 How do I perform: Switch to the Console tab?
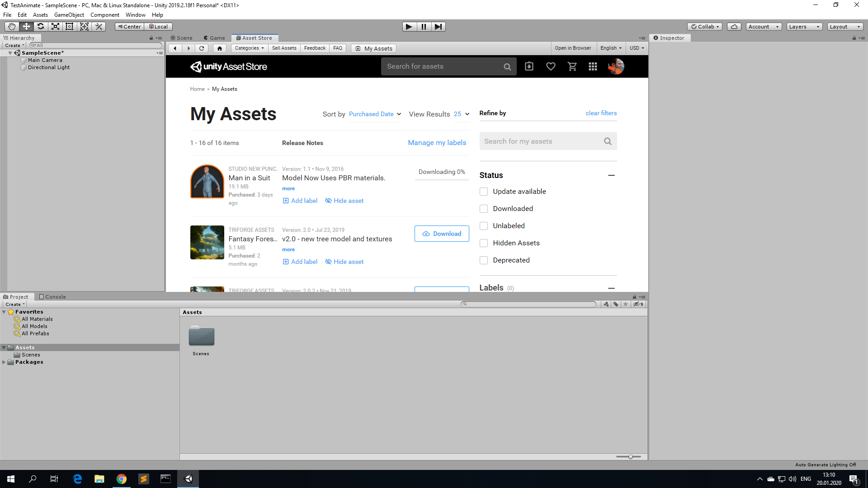click(x=52, y=297)
